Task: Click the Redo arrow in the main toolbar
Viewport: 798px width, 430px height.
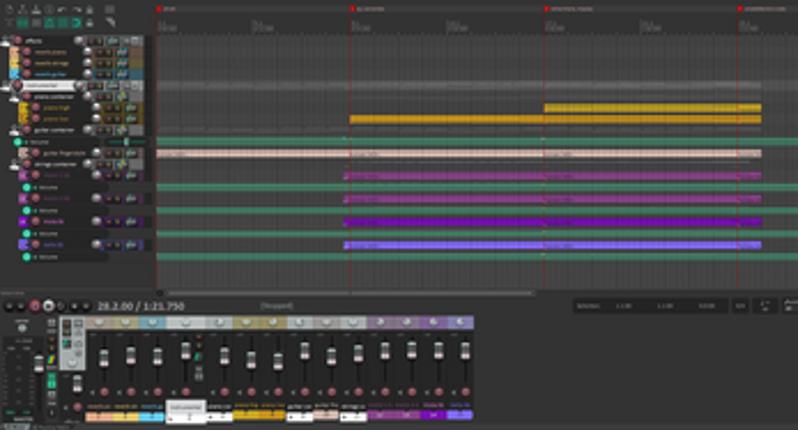Action: coord(76,10)
